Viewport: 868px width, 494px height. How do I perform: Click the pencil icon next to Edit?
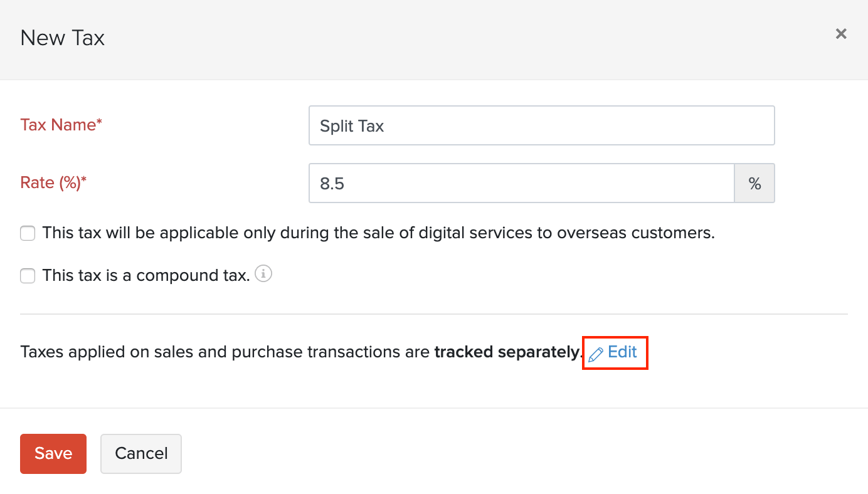point(595,354)
